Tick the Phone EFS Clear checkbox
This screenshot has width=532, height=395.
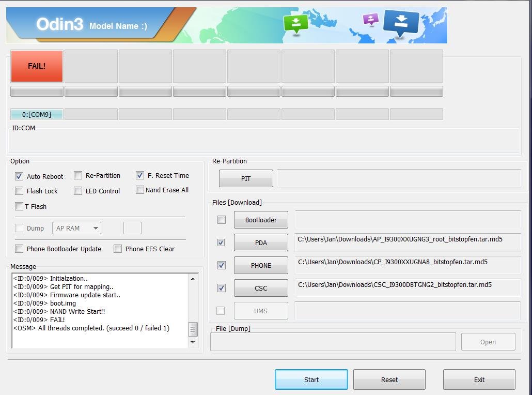118,249
